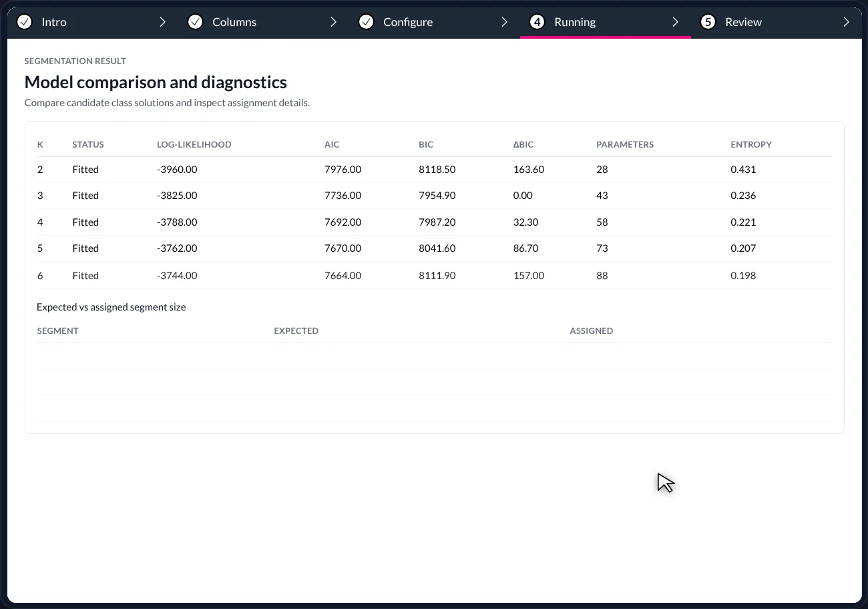Image resolution: width=868 pixels, height=609 pixels.
Task: Click the ENTROPY column header
Action: pos(751,144)
